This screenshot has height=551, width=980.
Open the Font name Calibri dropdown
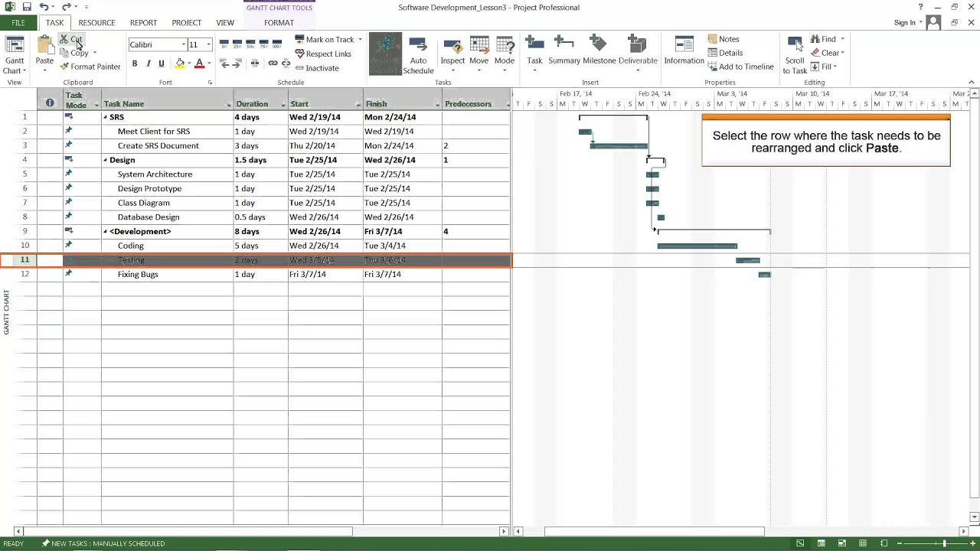[184, 45]
